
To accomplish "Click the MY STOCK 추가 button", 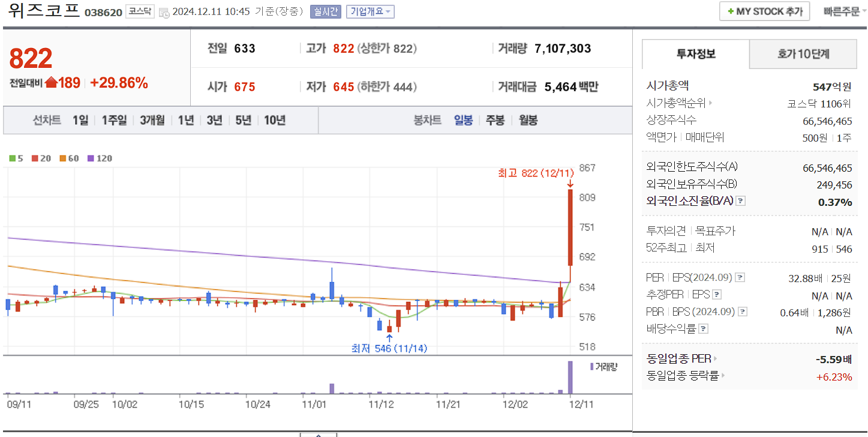I will pyautogui.click(x=764, y=10).
